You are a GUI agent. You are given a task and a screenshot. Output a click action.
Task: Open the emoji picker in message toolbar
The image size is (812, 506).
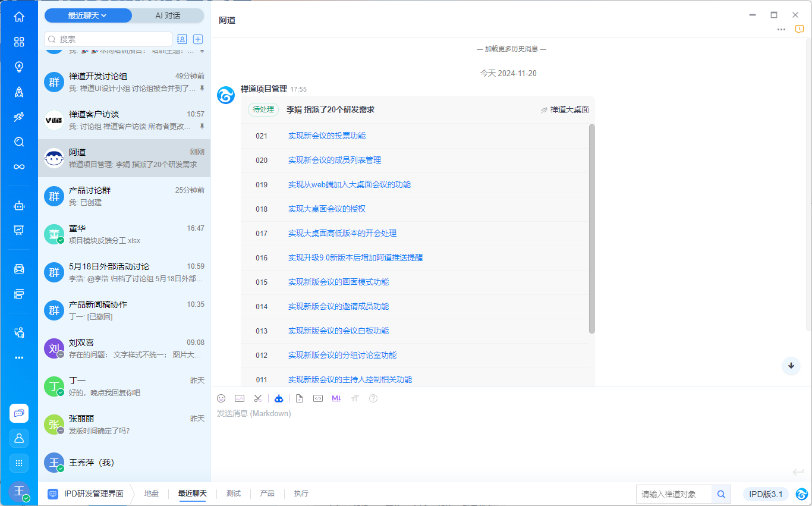(221, 398)
